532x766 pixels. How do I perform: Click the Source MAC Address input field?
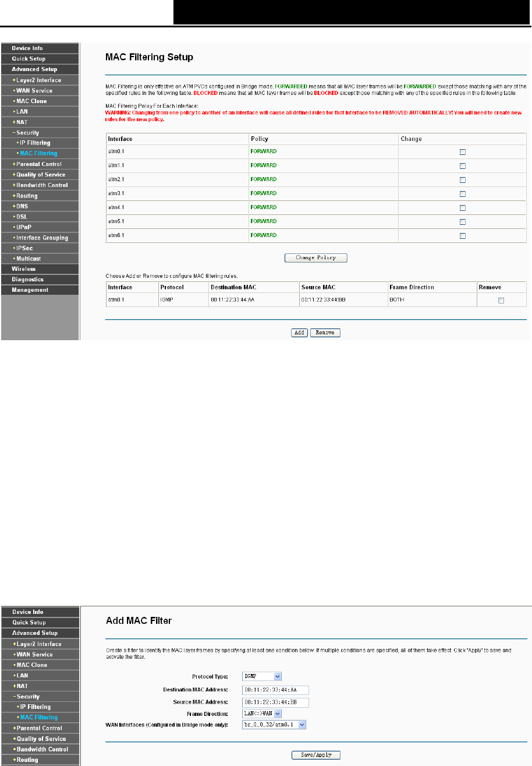click(275, 702)
